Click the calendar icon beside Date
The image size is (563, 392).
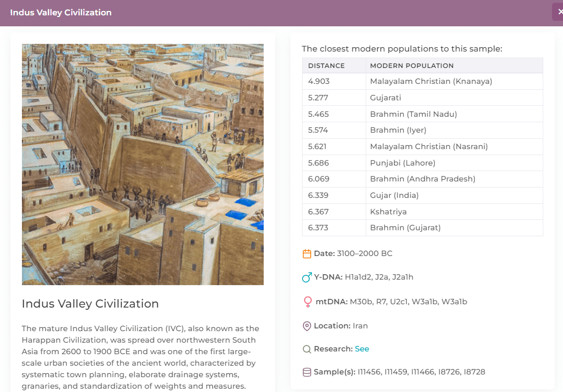click(x=306, y=254)
